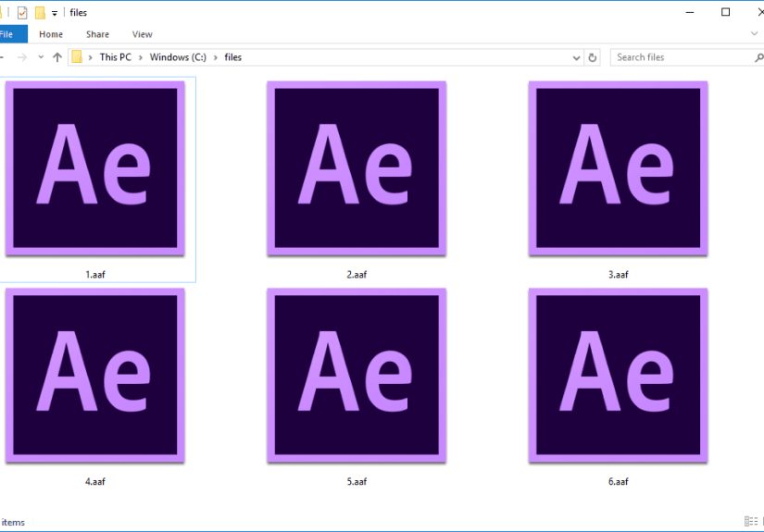Screen dimensions: 764x532
Task: Click the 6.aaf file name label
Action: pos(618,481)
